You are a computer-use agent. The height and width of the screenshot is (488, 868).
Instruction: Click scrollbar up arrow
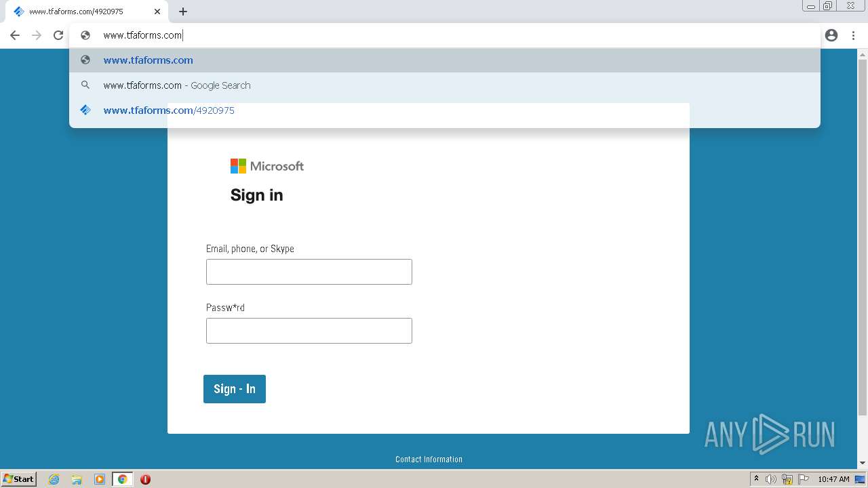(863, 54)
